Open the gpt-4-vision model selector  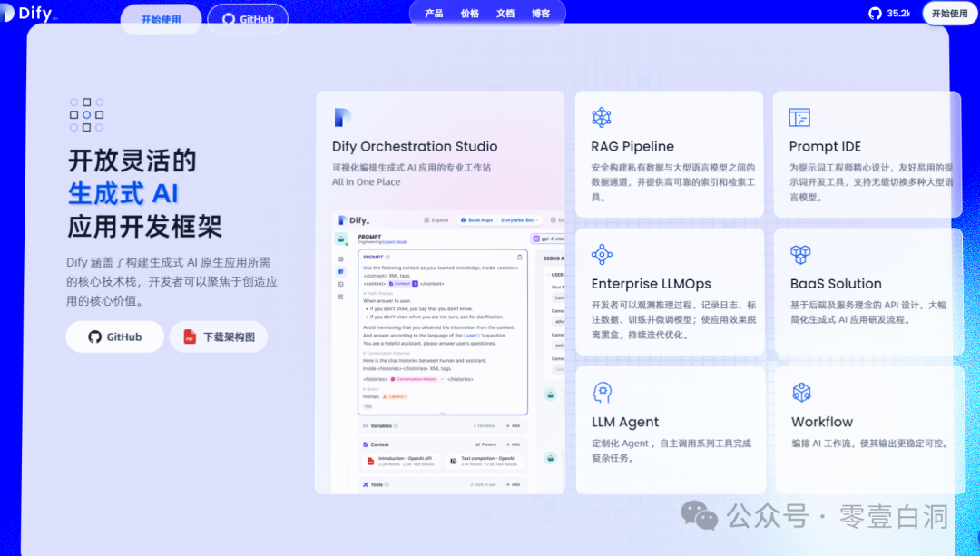[x=550, y=239]
